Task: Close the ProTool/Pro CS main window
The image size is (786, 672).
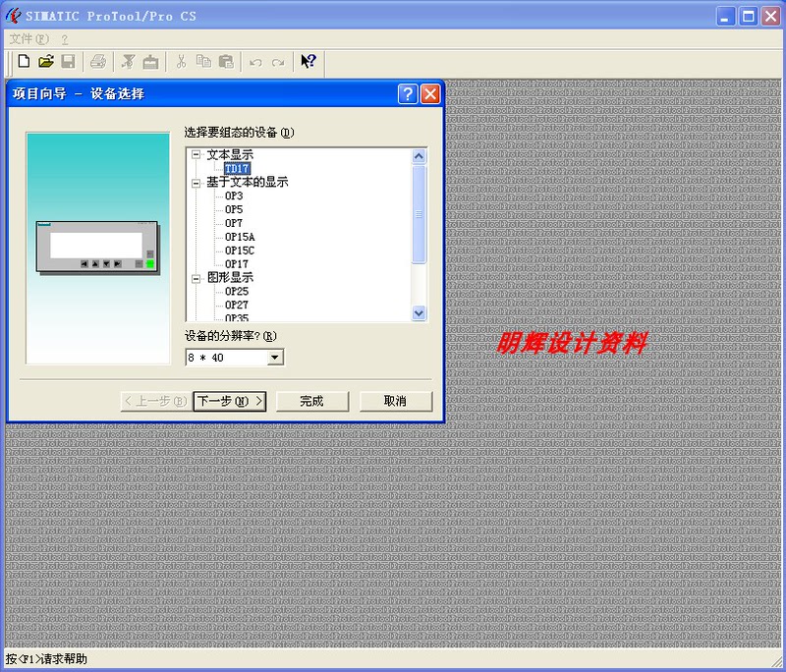Action: click(771, 17)
